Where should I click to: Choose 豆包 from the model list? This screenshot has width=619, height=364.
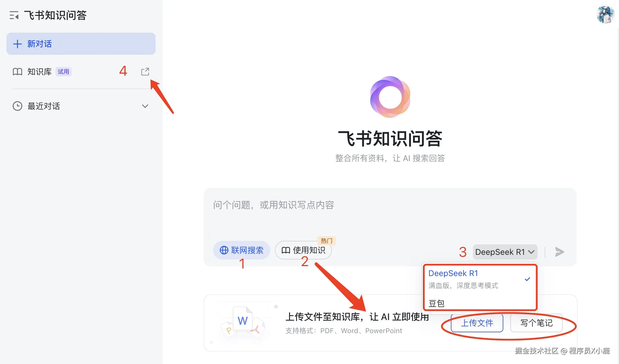click(437, 303)
